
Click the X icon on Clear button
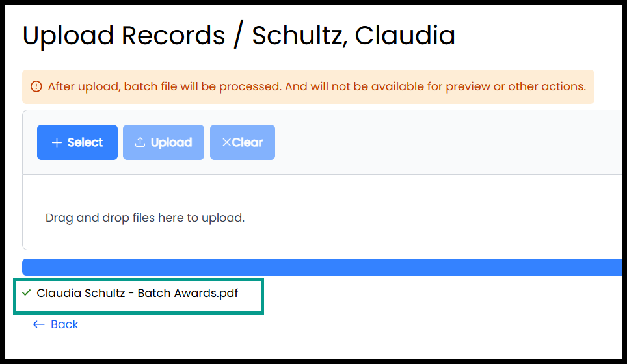click(x=226, y=142)
